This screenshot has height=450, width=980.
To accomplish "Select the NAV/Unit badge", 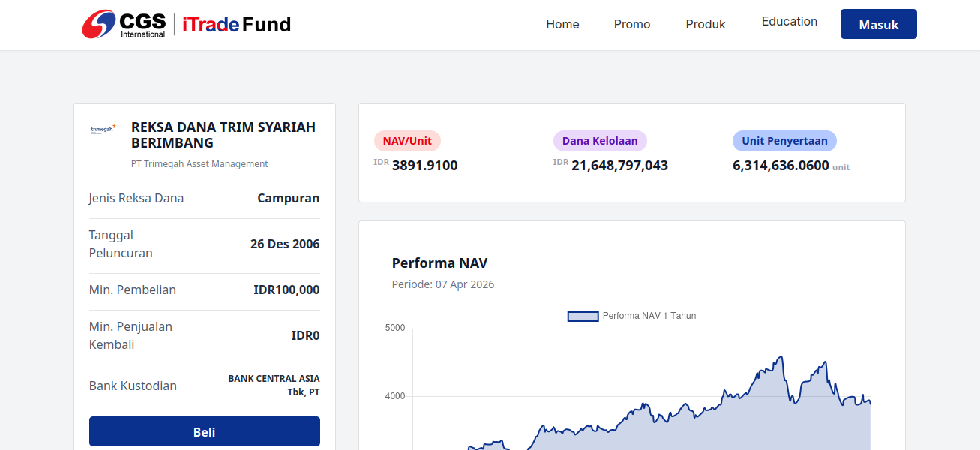I will 407,141.
